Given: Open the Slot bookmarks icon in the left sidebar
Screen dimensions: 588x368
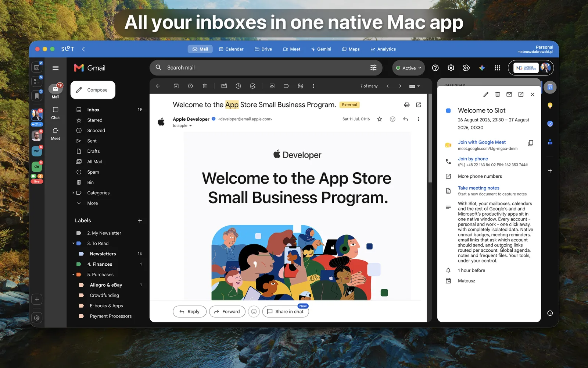Looking at the screenshot, I should click(x=37, y=96).
